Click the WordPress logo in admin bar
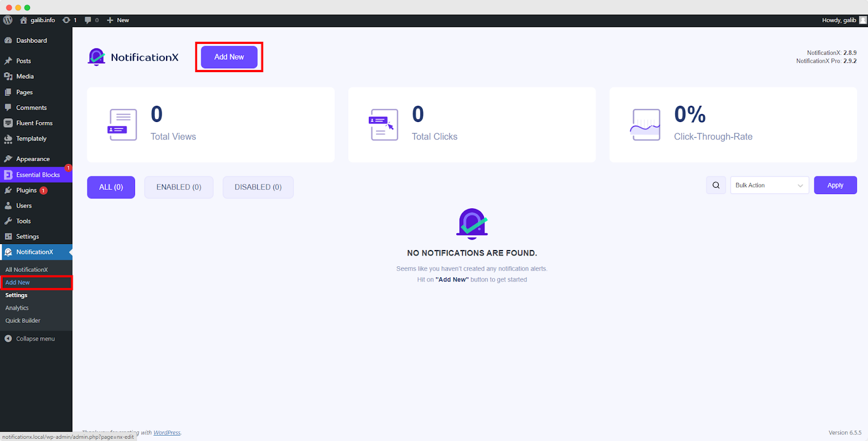 click(8, 20)
